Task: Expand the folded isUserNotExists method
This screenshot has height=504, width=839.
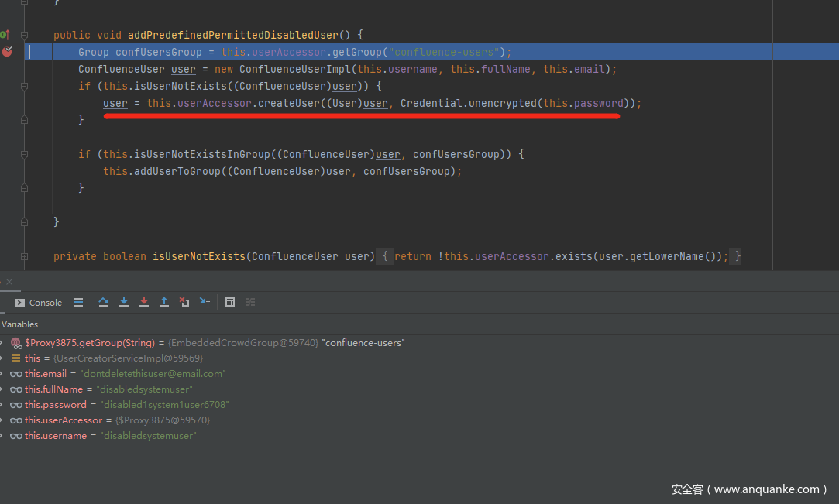Action: [25, 256]
